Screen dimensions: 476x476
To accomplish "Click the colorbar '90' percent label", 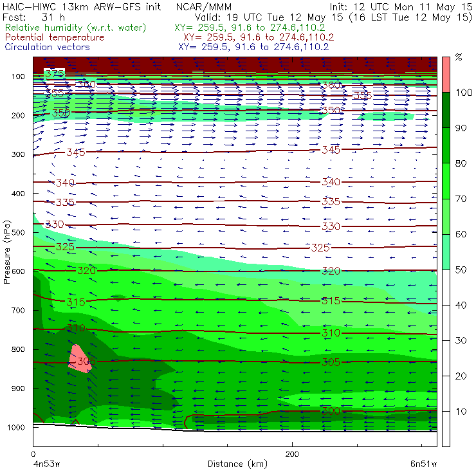I will pos(461,128).
